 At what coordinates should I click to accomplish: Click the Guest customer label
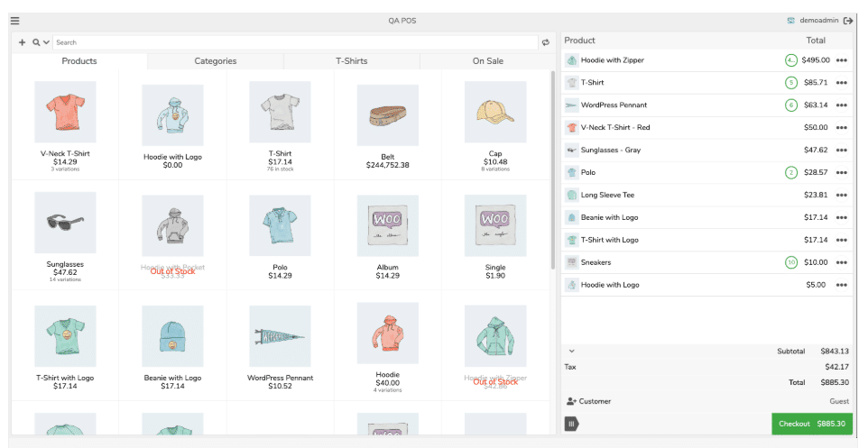(x=839, y=401)
